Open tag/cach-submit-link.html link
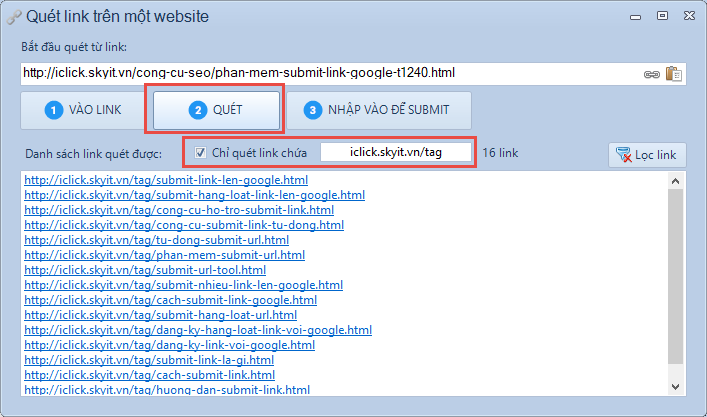Image resolution: width=707 pixels, height=417 pixels. tap(149, 375)
